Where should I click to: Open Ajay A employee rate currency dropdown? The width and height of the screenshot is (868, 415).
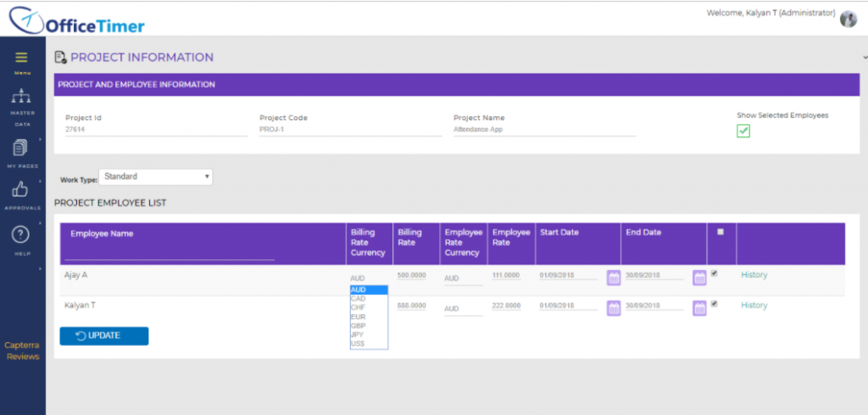464,279
